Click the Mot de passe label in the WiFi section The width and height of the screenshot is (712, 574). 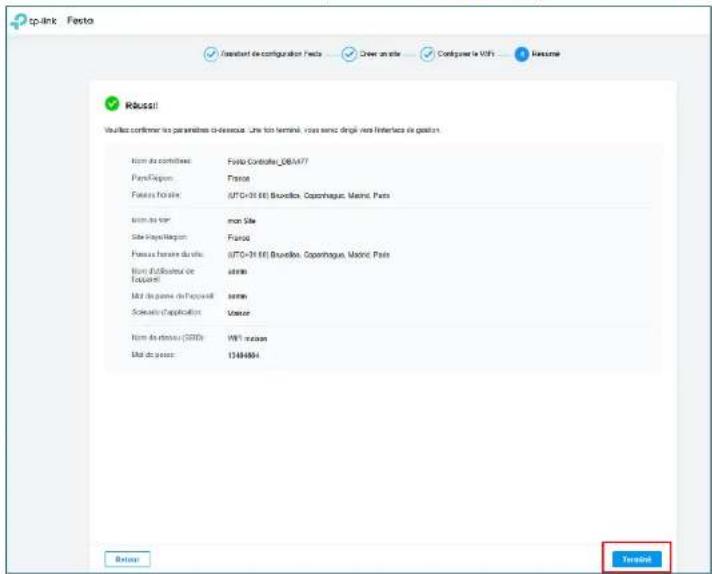pos(153,355)
